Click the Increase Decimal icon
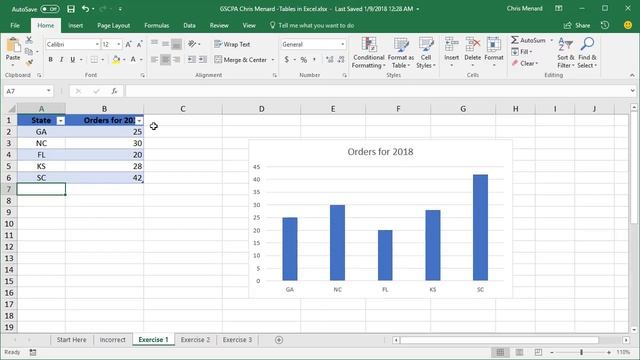The image size is (640, 360). (x=330, y=60)
